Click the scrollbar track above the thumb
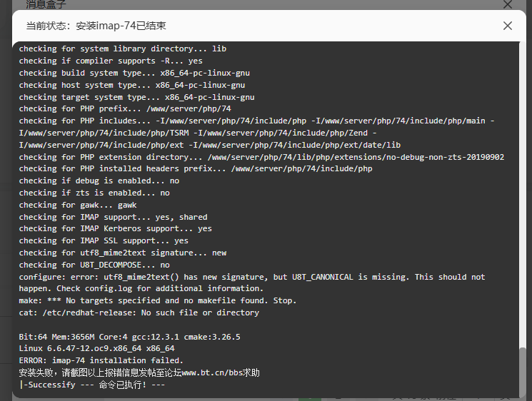Image resolution: width=532 pixels, height=401 pixels. coord(523,193)
